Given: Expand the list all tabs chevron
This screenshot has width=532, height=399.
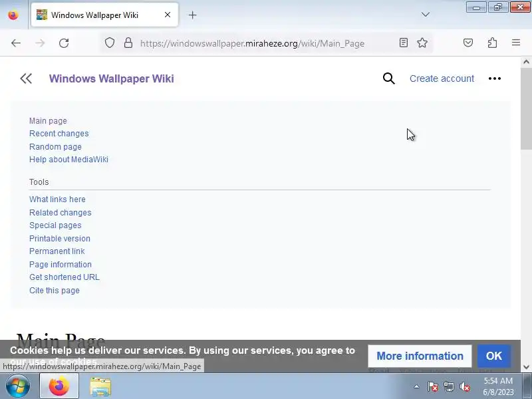Looking at the screenshot, I should point(425,15).
